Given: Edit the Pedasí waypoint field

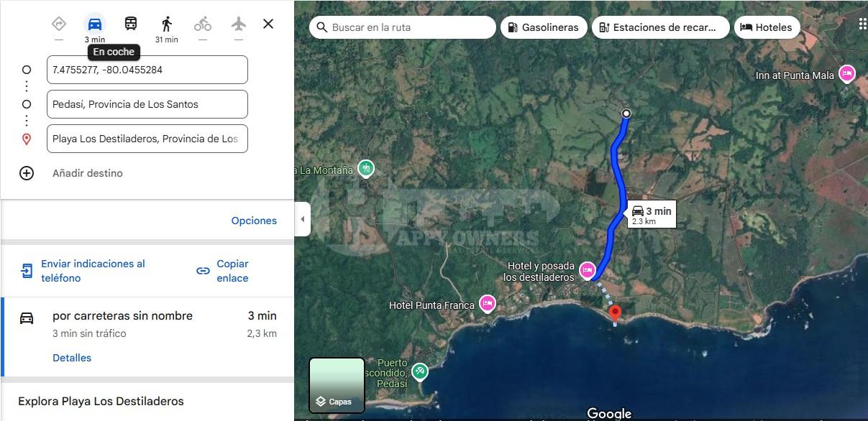Looking at the screenshot, I should tap(147, 104).
